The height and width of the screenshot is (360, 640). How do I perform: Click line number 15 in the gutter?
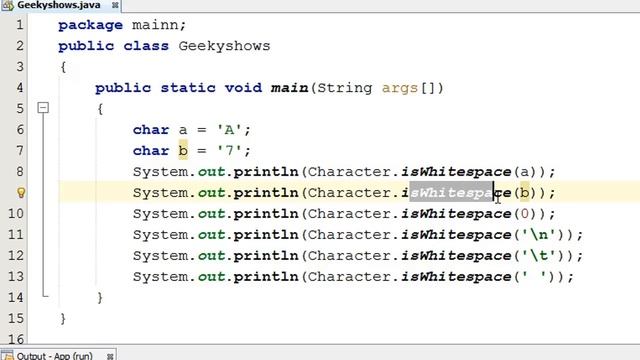(x=16, y=319)
